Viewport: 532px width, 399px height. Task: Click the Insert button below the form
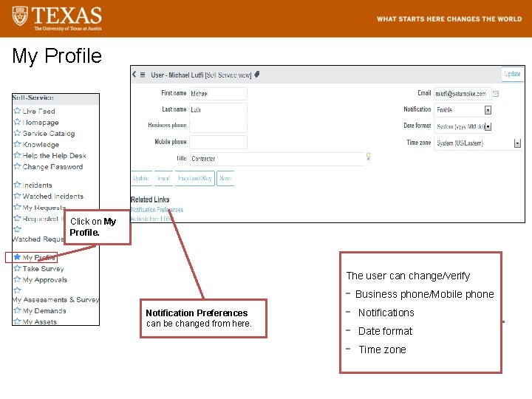163,178
